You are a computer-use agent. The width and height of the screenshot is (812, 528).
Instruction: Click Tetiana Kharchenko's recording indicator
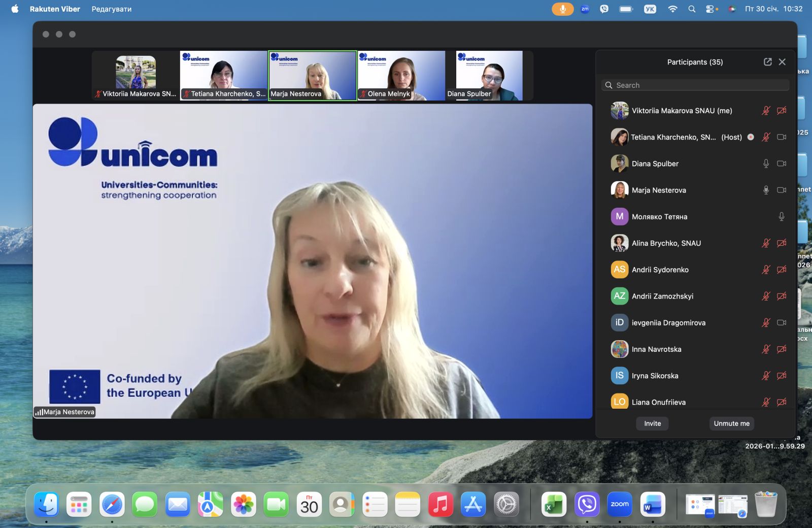pyautogui.click(x=751, y=137)
